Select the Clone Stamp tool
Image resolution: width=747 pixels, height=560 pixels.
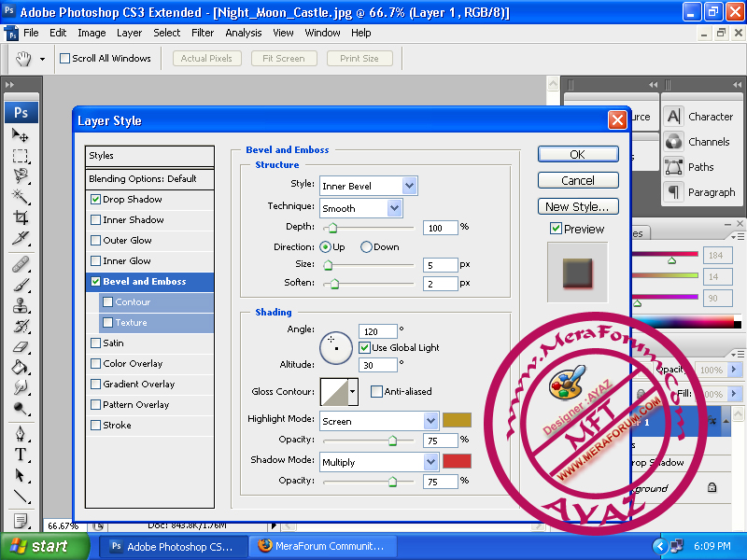click(x=20, y=305)
